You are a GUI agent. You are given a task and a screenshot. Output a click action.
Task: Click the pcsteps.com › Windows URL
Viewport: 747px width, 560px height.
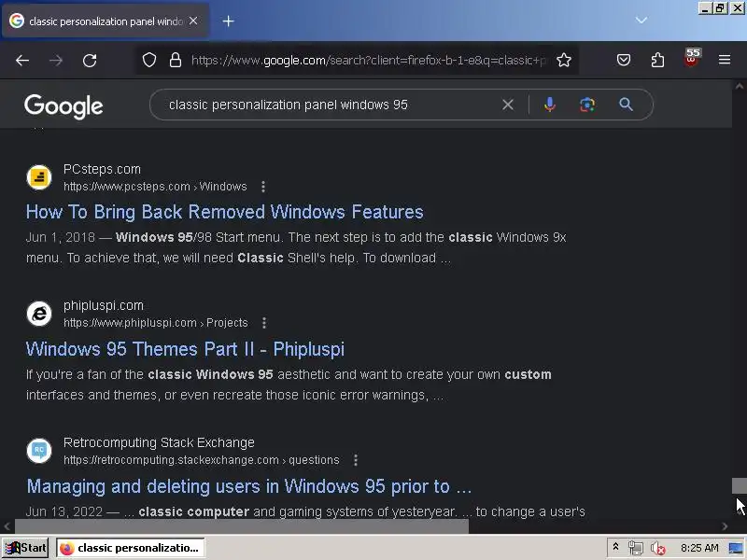(155, 186)
